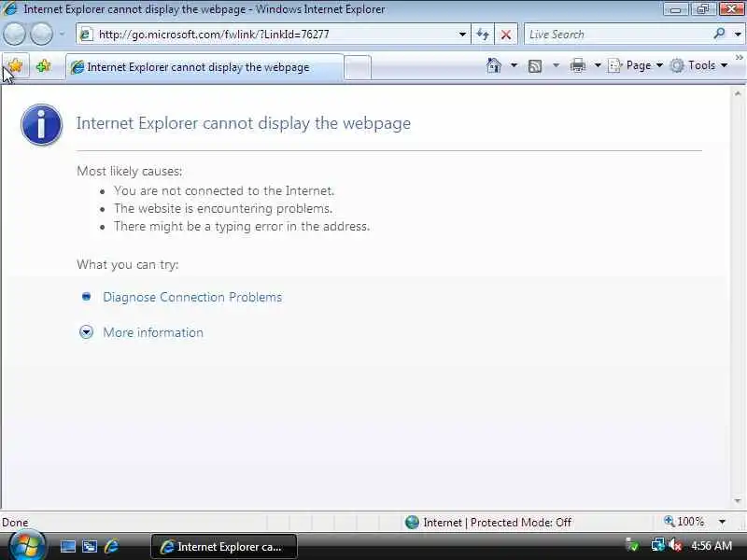The height and width of the screenshot is (560, 747).
Task: Click Show Desktop quick launch icon
Action: [67, 546]
